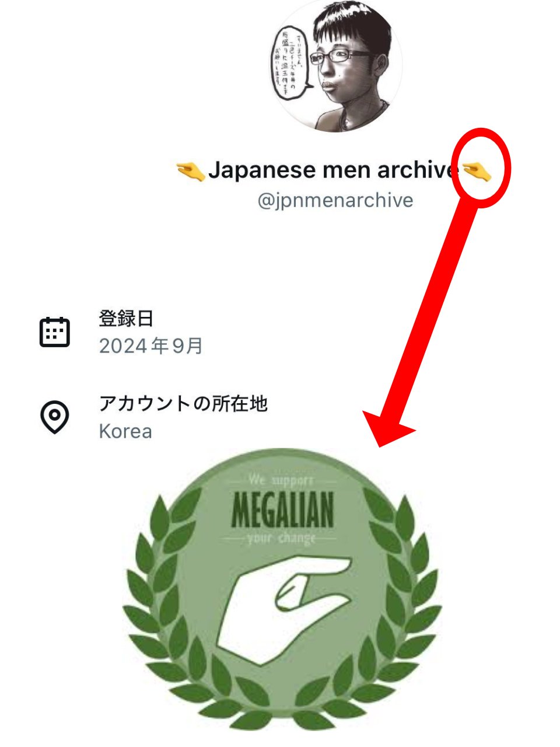Select the Japanese men archive display name
This screenshot has height=747, width=560.
tap(330, 170)
